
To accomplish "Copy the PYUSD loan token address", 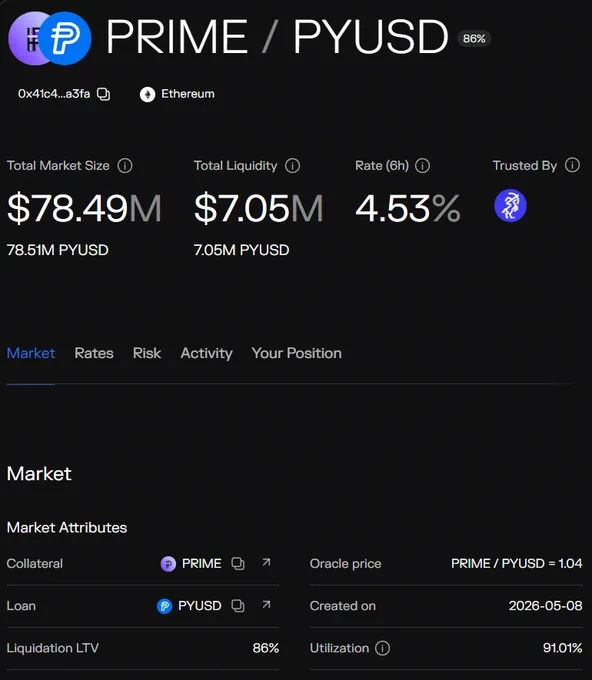I will point(238,605).
